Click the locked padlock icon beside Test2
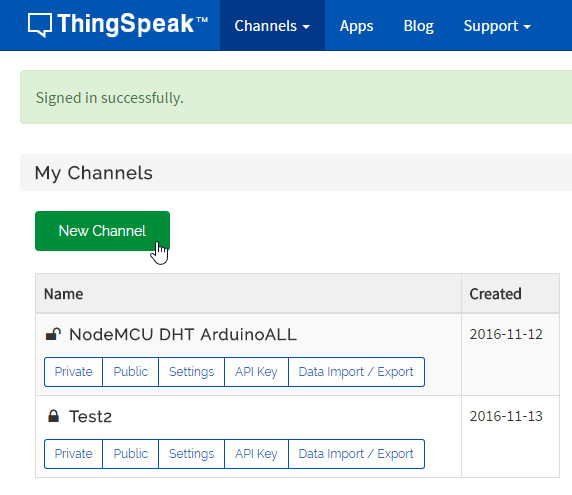This screenshot has width=572, height=495. tap(53, 416)
